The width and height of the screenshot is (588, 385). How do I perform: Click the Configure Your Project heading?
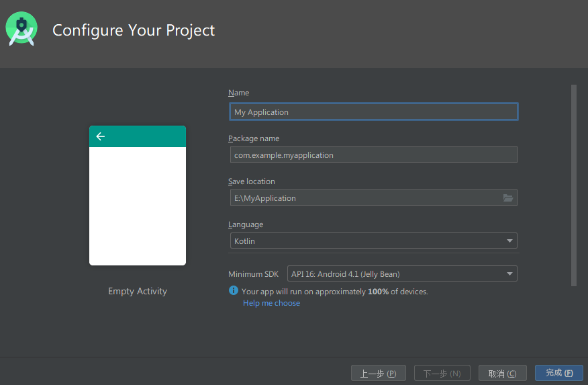[134, 30]
